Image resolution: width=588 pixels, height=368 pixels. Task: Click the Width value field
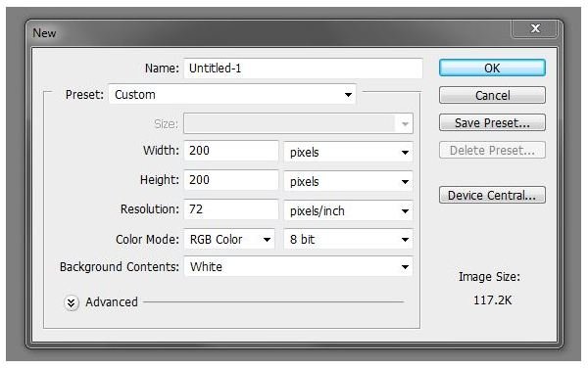[231, 151]
